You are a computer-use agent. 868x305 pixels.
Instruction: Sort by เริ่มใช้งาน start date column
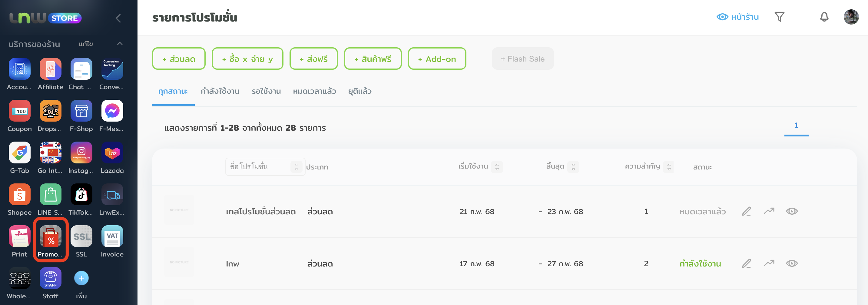pyautogui.click(x=497, y=167)
